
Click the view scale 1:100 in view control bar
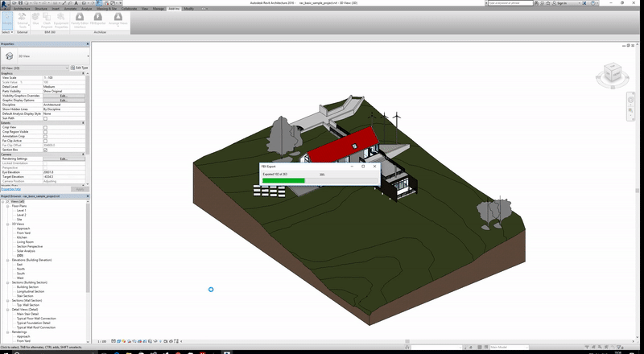102,341
